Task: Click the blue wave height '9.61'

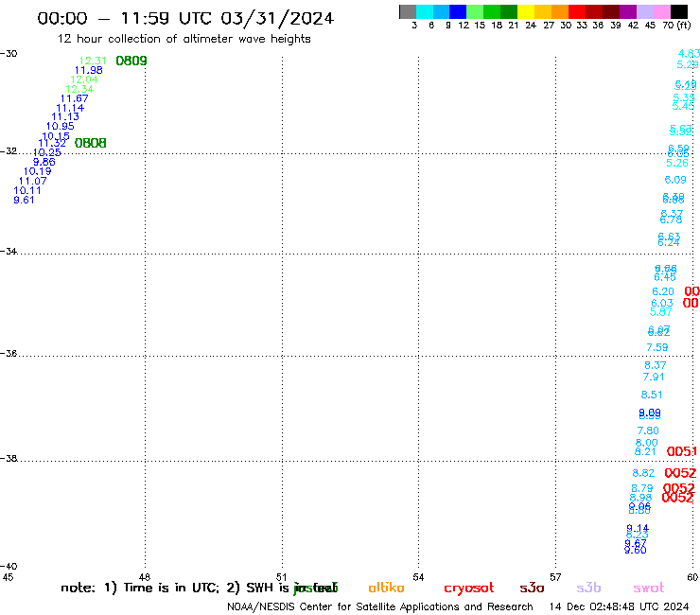Action: (x=24, y=200)
